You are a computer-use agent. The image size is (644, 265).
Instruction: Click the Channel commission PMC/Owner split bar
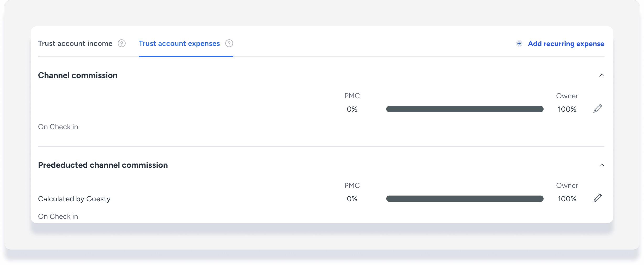click(x=465, y=109)
